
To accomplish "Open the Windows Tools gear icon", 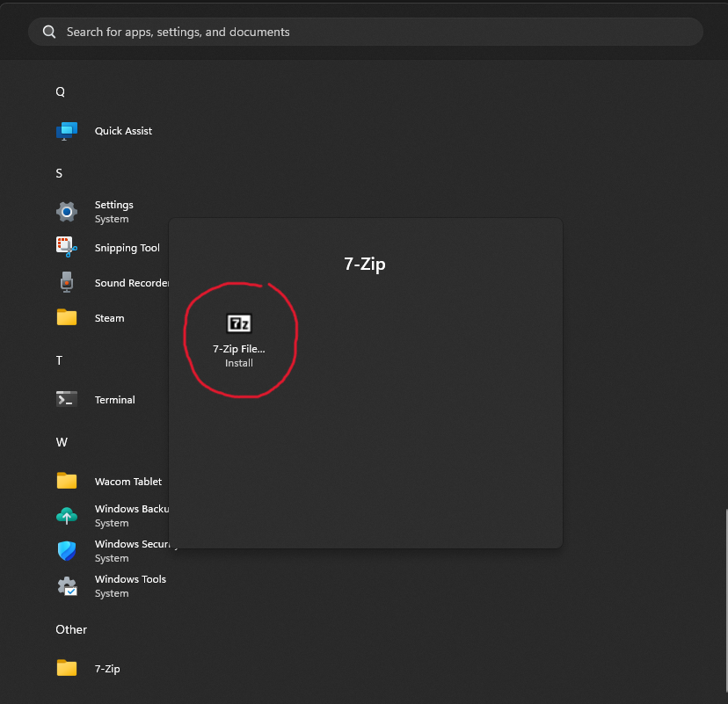I will coord(67,586).
